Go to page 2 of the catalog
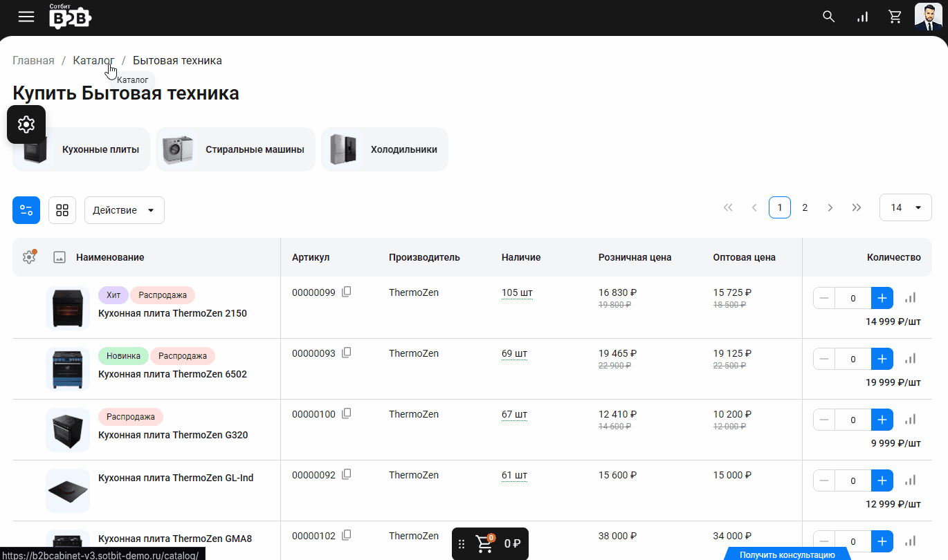948x560 pixels. [805, 207]
